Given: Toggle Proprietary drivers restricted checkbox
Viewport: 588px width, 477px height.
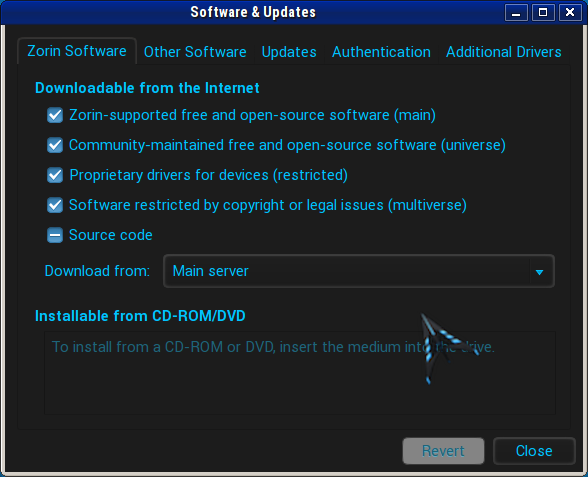Looking at the screenshot, I should [55, 175].
